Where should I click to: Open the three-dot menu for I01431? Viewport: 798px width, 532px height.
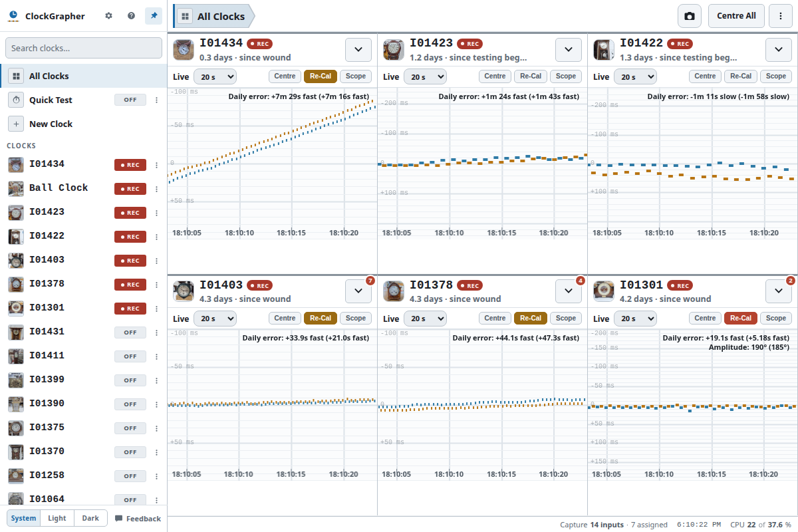(157, 332)
